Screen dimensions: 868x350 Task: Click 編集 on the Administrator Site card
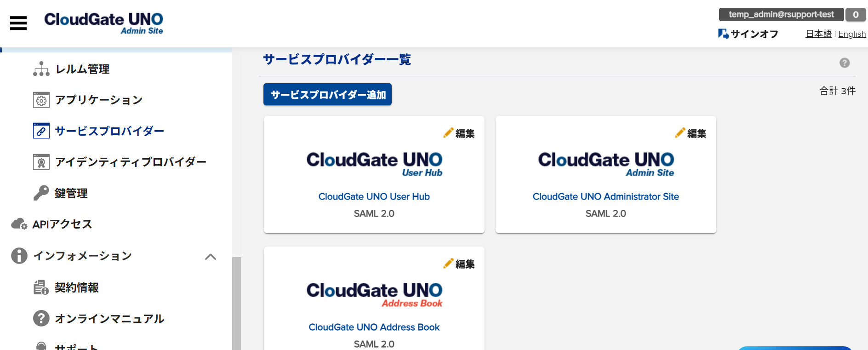tap(697, 133)
